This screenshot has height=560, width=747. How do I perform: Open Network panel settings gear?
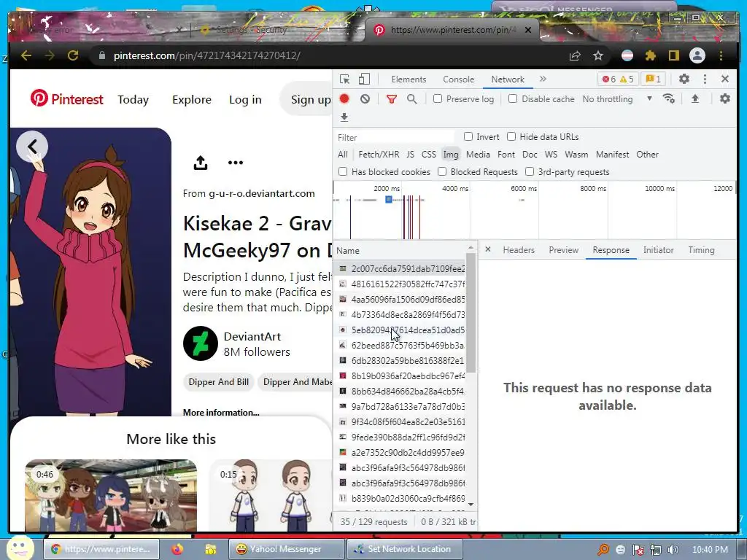pyautogui.click(x=724, y=98)
